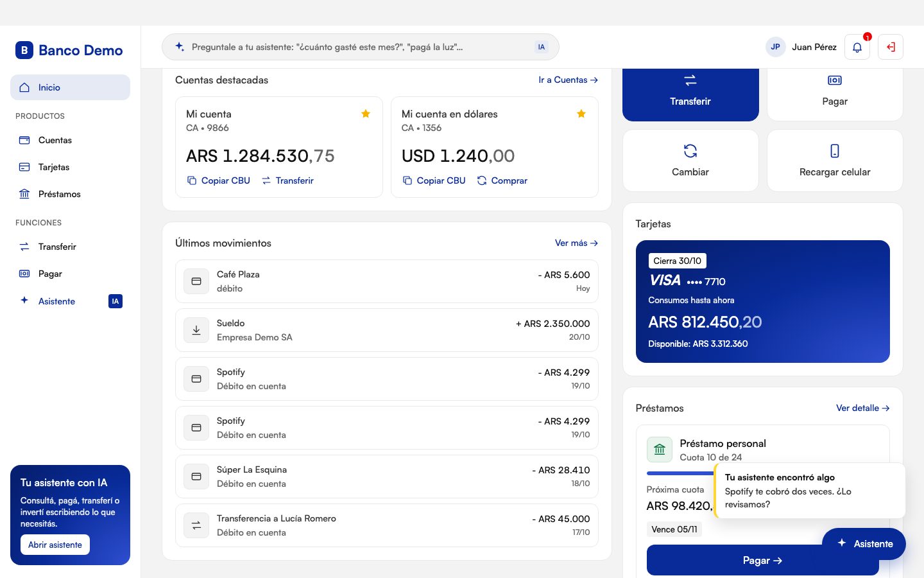This screenshot has width=924, height=578.
Task: Open Transferir in the sidebar
Action: click(x=70, y=247)
